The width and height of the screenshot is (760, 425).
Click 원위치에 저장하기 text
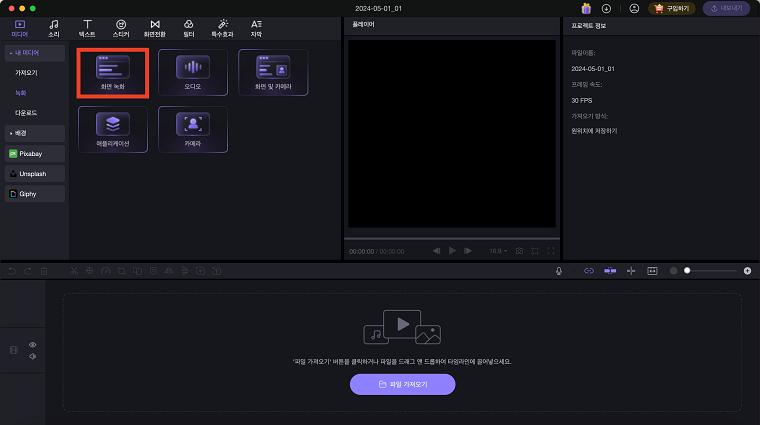click(594, 131)
